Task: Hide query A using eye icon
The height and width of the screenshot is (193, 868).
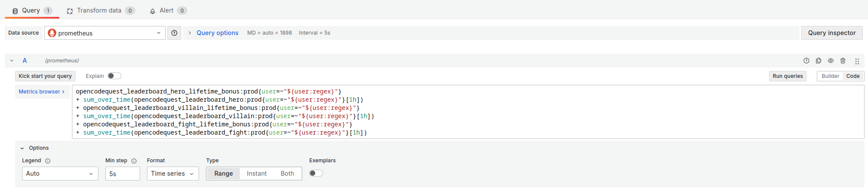Action: tap(831, 61)
